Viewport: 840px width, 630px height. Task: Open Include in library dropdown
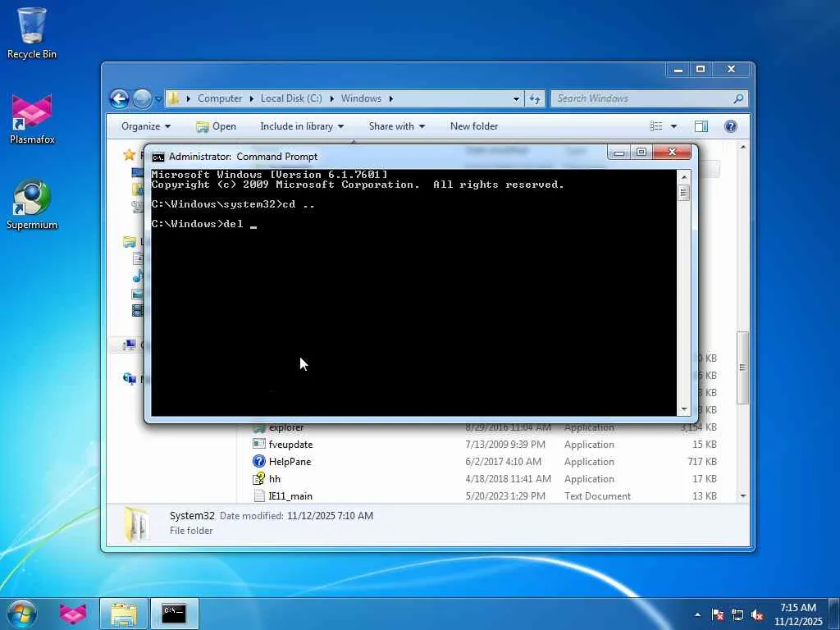(x=302, y=126)
